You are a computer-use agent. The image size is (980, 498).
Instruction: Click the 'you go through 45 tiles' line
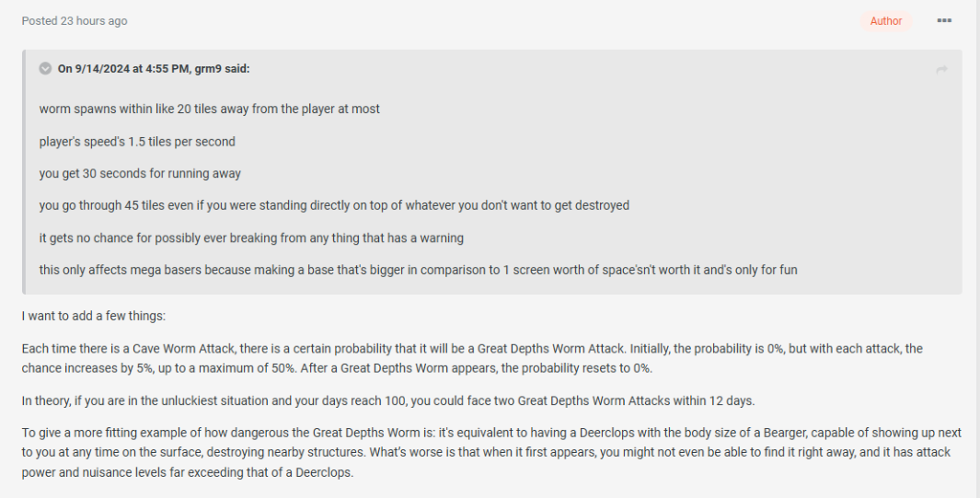[334, 206]
